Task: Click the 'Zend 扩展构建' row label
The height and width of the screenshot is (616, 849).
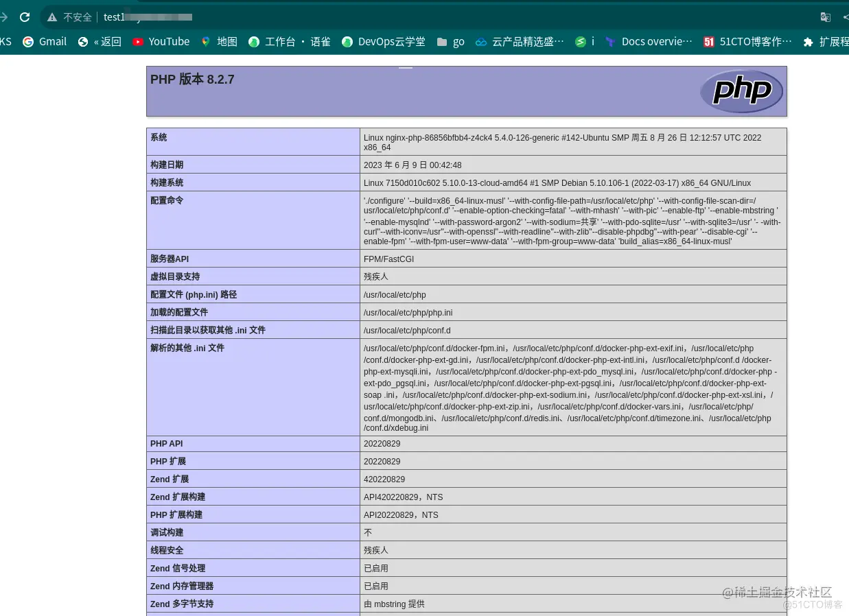Action: 178,497
